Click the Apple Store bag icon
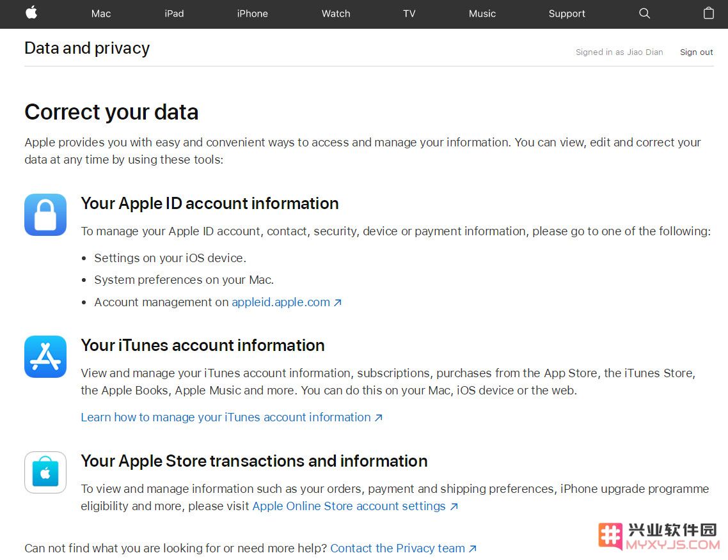The width and height of the screenshot is (728, 560). coord(45,472)
